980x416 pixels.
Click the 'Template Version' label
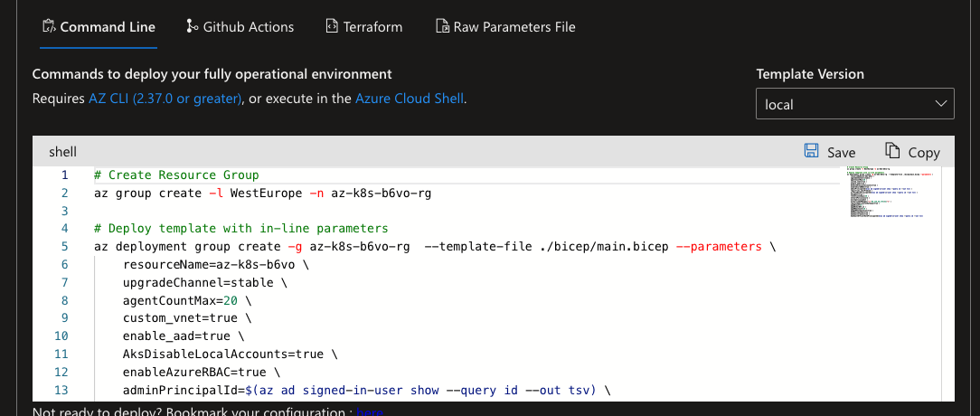tap(810, 74)
